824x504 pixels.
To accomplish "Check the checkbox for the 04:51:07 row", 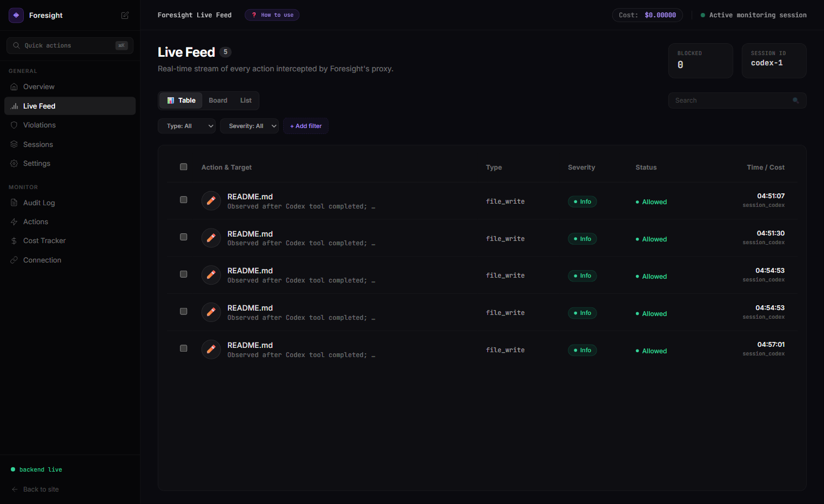I will 184,200.
